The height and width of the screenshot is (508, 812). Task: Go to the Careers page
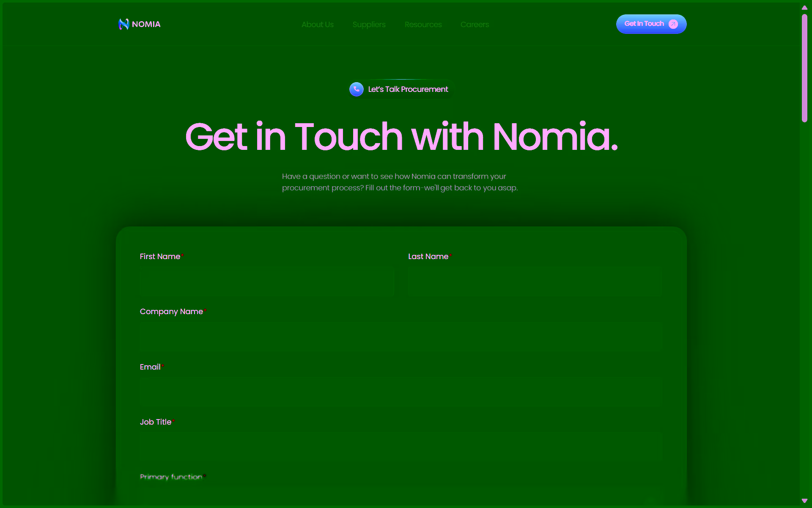[475, 25]
